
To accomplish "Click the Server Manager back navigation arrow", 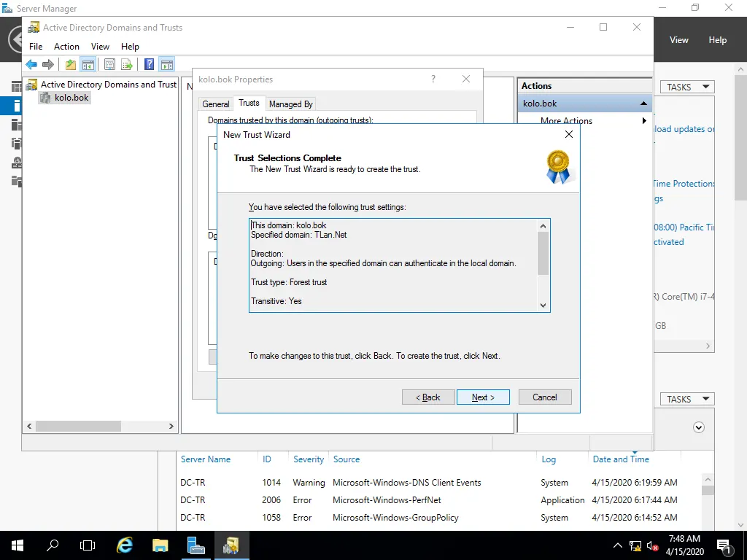I will (x=16, y=39).
